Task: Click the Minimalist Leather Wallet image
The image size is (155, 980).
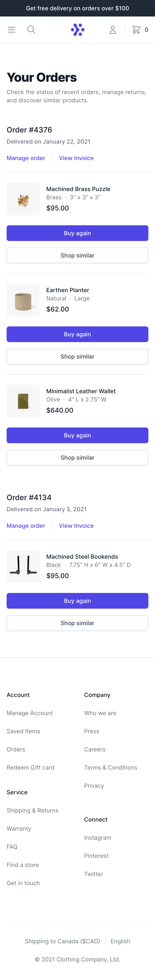Action: pos(23,401)
